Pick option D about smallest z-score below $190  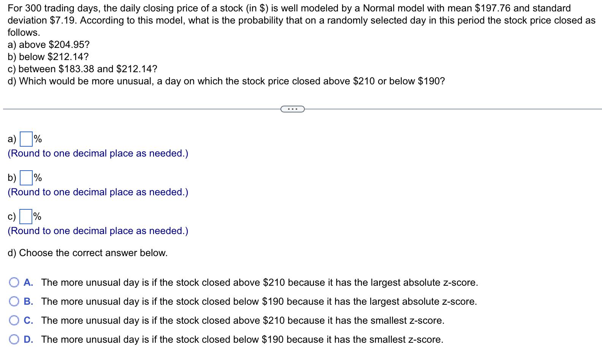(x=14, y=339)
